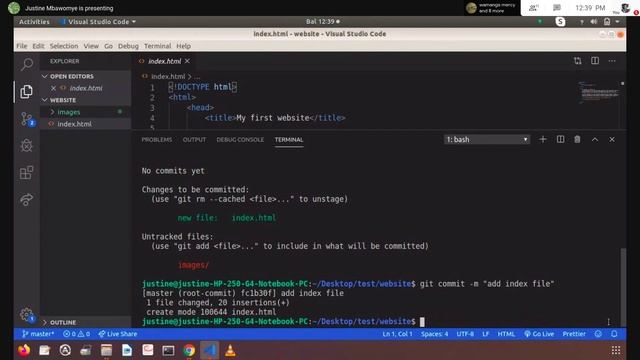This screenshot has width=640, height=360.
Task: Switch to the Output tab
Action: 194,140
